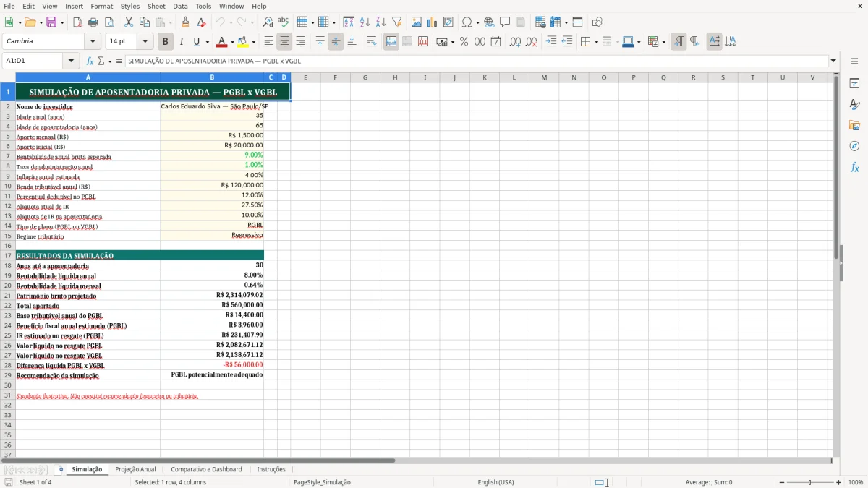Align cell text left
This screenshot has width=868, height=488.
coord(268,42)
